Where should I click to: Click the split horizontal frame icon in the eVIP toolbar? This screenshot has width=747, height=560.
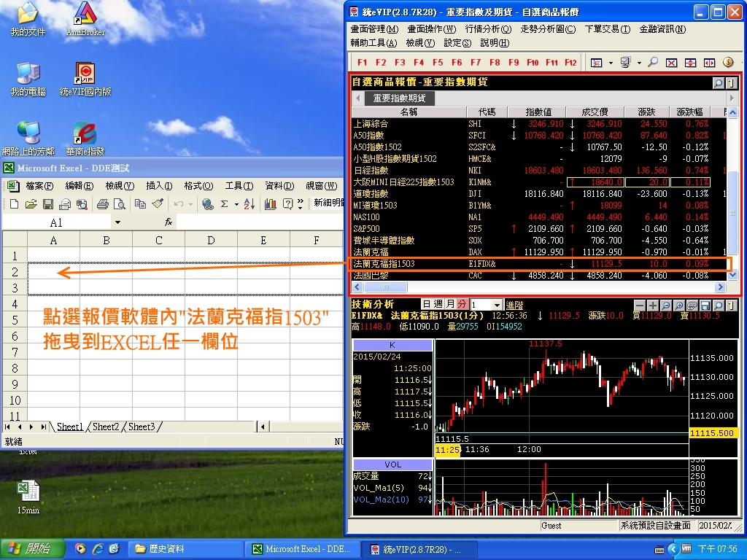pos(690,63)
